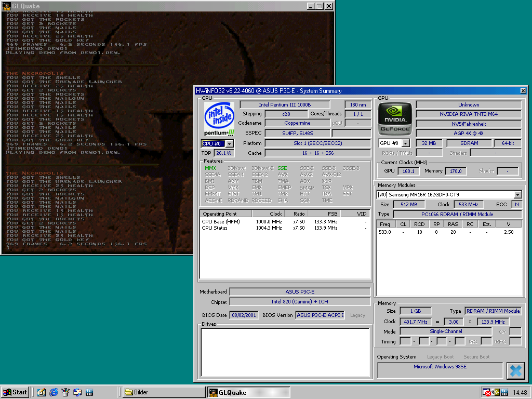This screenshot has width=532, height=399.
Task: Click the Freq column header
Action: click(x=385, y=224)
